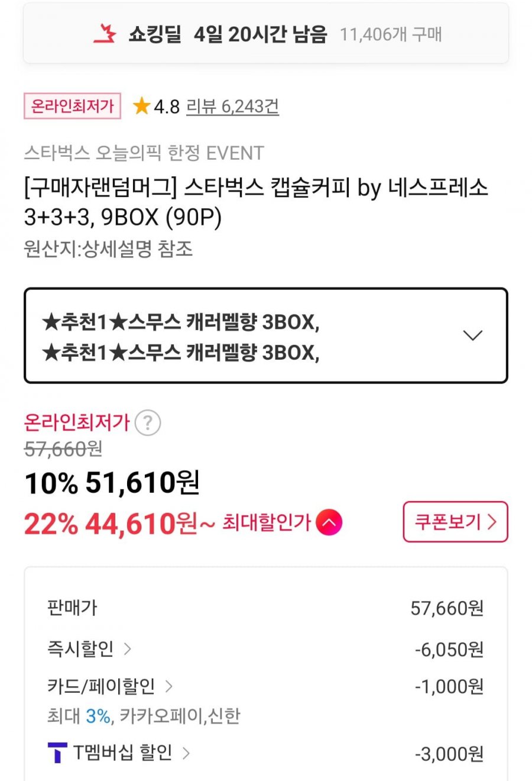This screenshot has width=532, height=781.
Task: Tap the 최대할인가 label
Action: [267, 522]
